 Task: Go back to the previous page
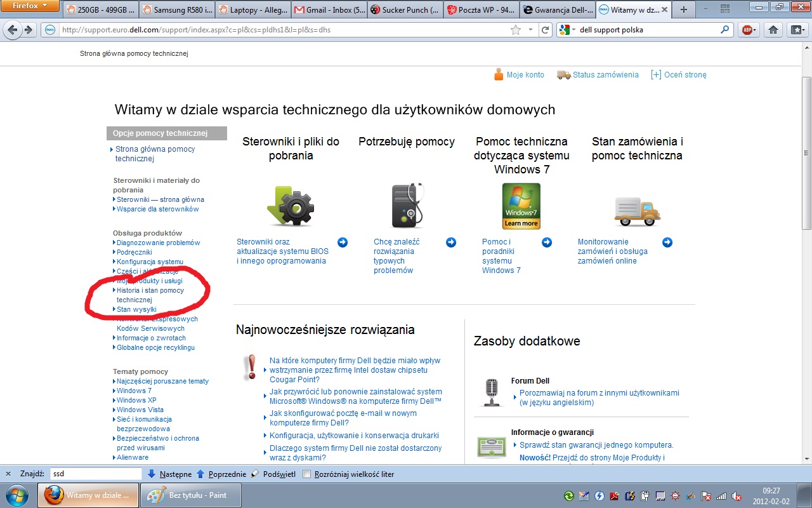[13, 30]
